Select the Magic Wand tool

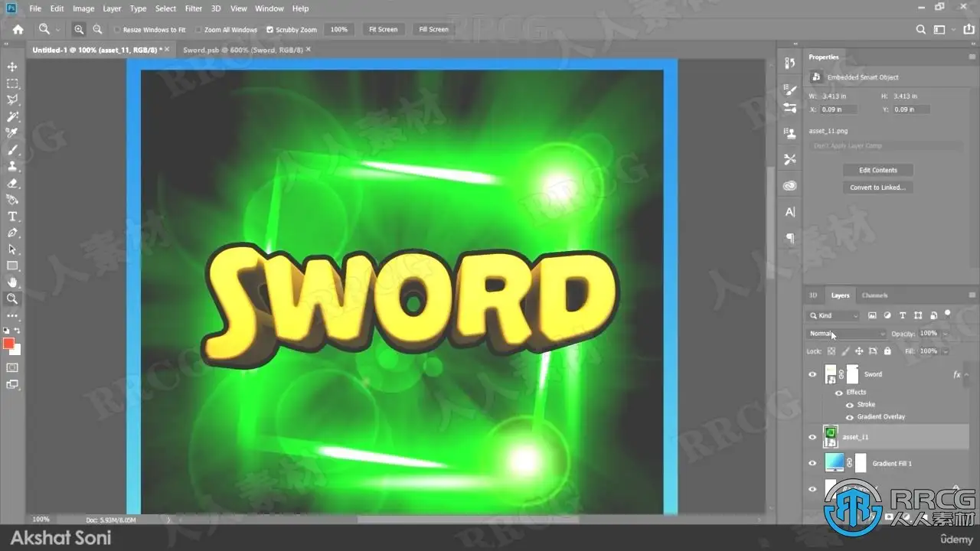point(12,117)
